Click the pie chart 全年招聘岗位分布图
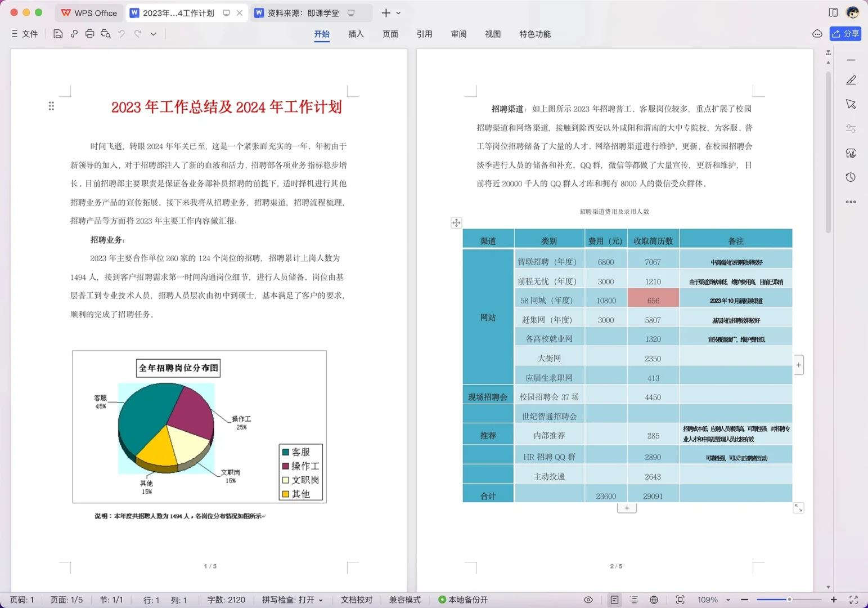Viewport: 868px width, 608px height. pyautogui.click(x=199, y=427)
